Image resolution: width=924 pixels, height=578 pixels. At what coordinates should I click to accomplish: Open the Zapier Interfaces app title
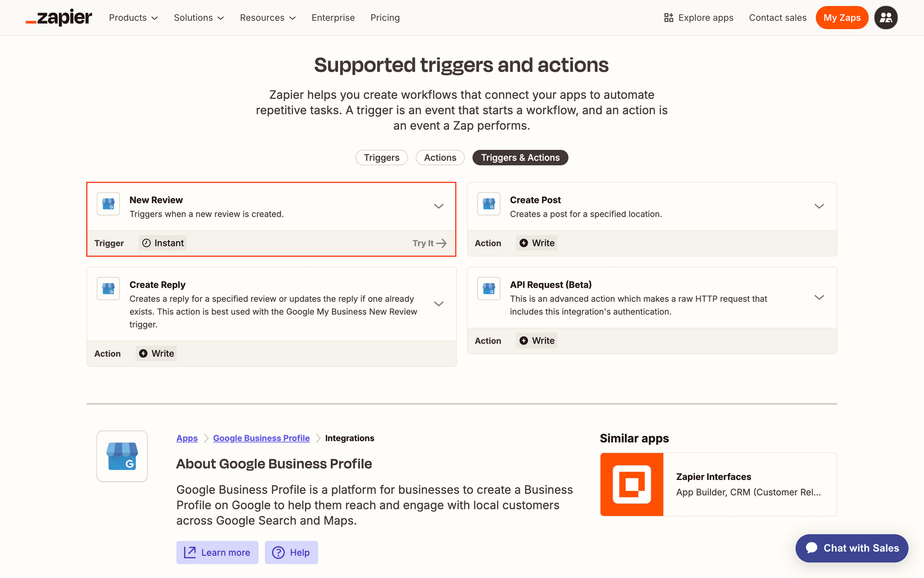pyautogui.click(x=713, y=477)
